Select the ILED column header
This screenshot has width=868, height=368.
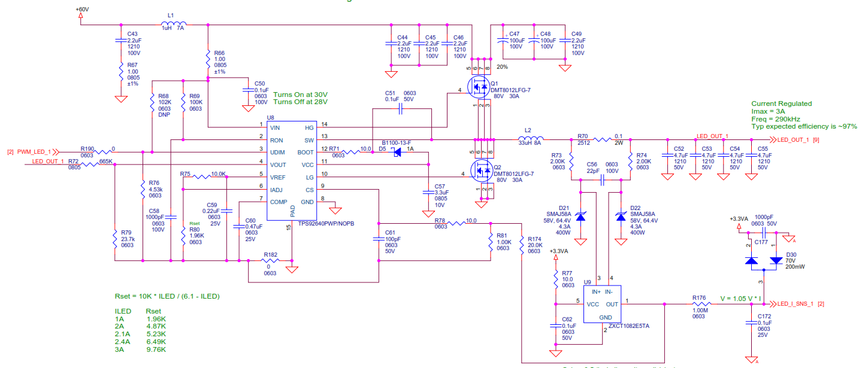point(123,311)
